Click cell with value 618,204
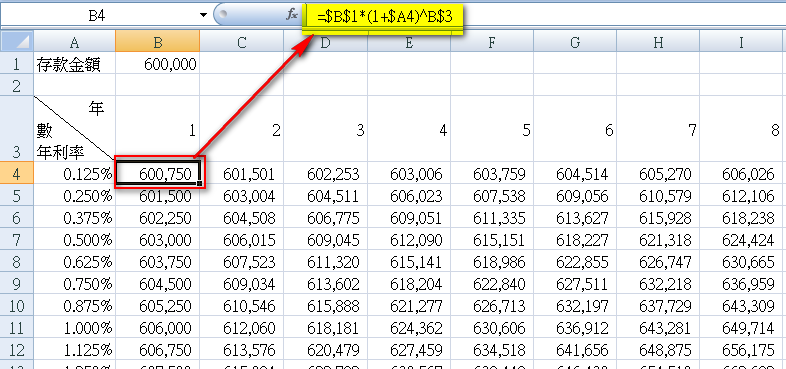Viewport: 786px width, 369px height. click(x=409, y=284)
